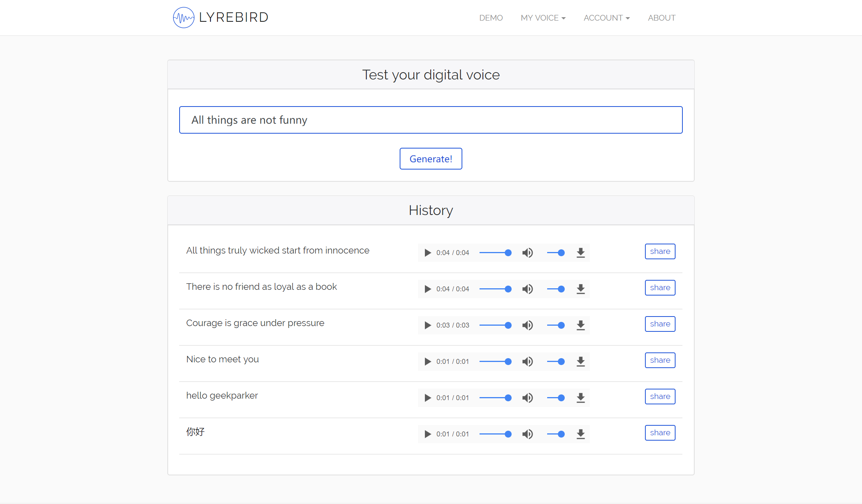The height and width of the screenshot is (504, 862).
Task: Click the 'Test your digital voice' heading
Action: click(x=431, y=75)
